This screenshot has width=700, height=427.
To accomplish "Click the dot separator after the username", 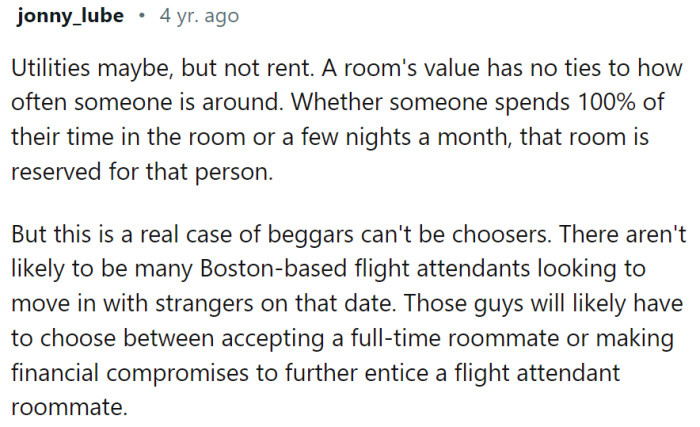I will [x=142, y=16].
